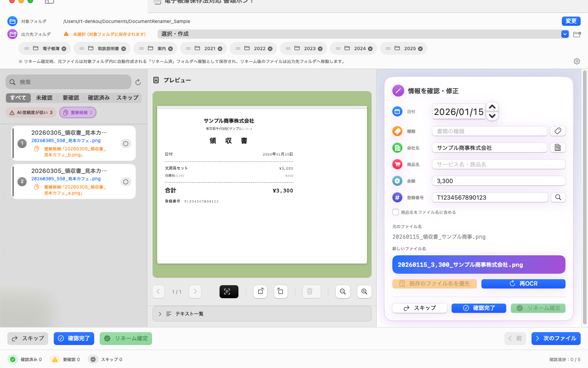Click the magnifier next to registration number
This screenshot has width=588, height=368.
point(558,197)
